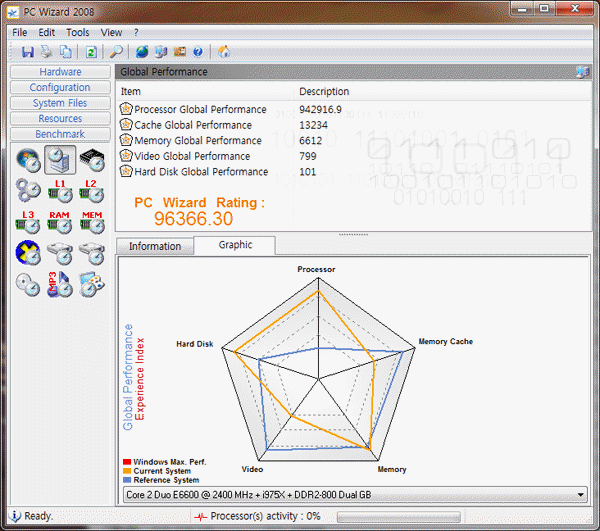The height and width of the screenshot is (531, 600).
Task: Select the Processor Global Performance row
Action: 354,109
